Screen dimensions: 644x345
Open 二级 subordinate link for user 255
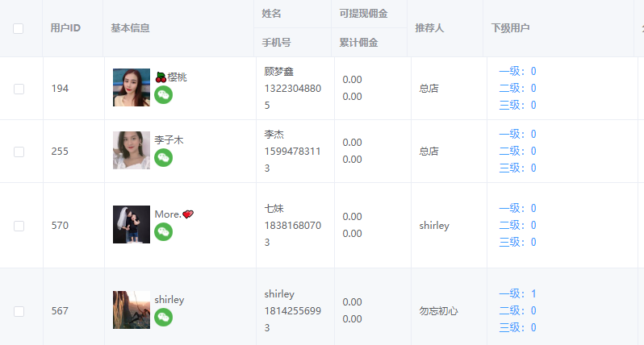click(517, 151)
